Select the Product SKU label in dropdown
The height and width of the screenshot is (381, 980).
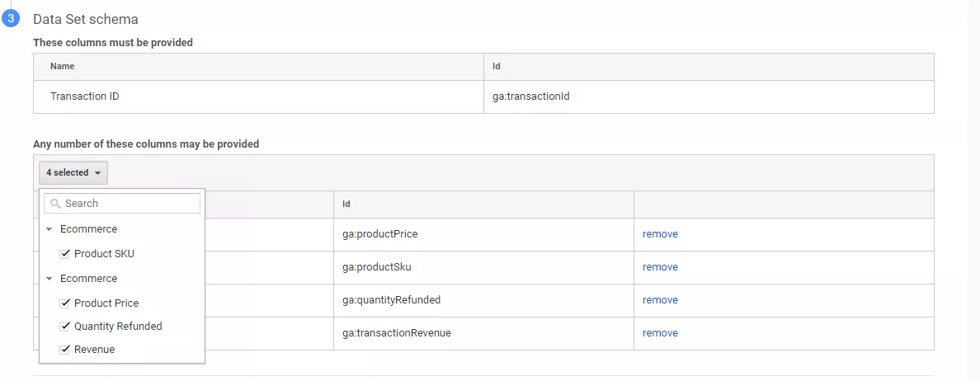[x=104, y=253]
